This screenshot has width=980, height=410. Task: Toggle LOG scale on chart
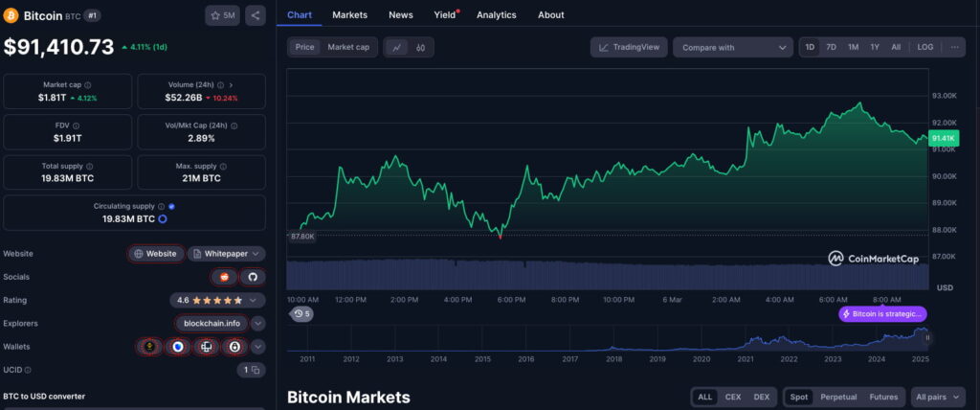(925, 47)
